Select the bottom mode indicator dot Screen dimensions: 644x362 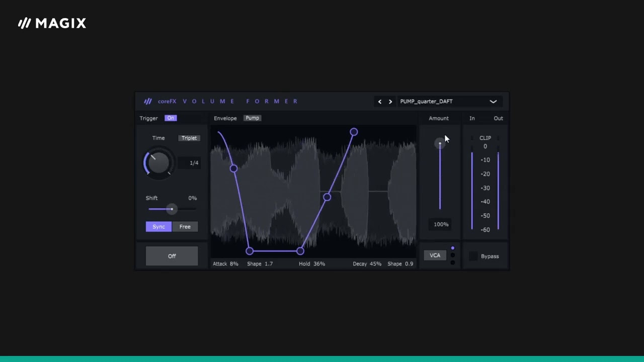(x=453, y=262)
